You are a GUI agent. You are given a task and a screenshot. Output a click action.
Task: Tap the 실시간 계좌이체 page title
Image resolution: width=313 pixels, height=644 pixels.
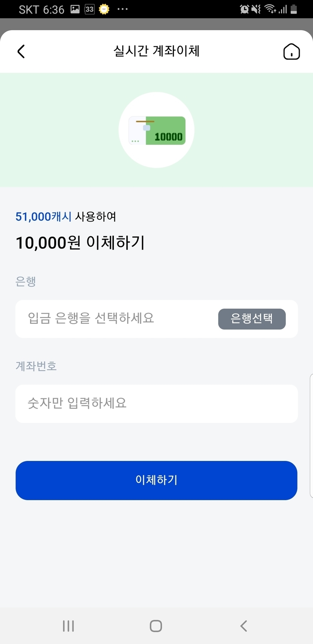pyautogui.click(x=156, y=51)
